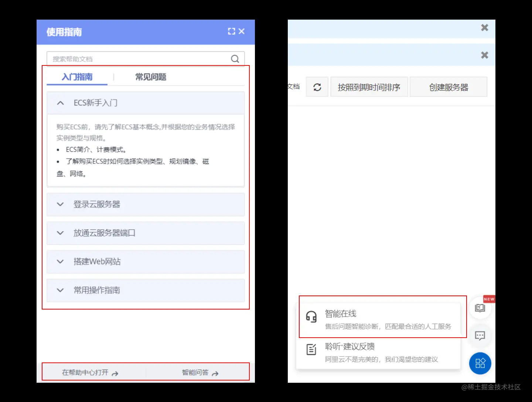Click the refresh icon button
Viewport: 532px width, 402px height.
(x=317, y=87)
